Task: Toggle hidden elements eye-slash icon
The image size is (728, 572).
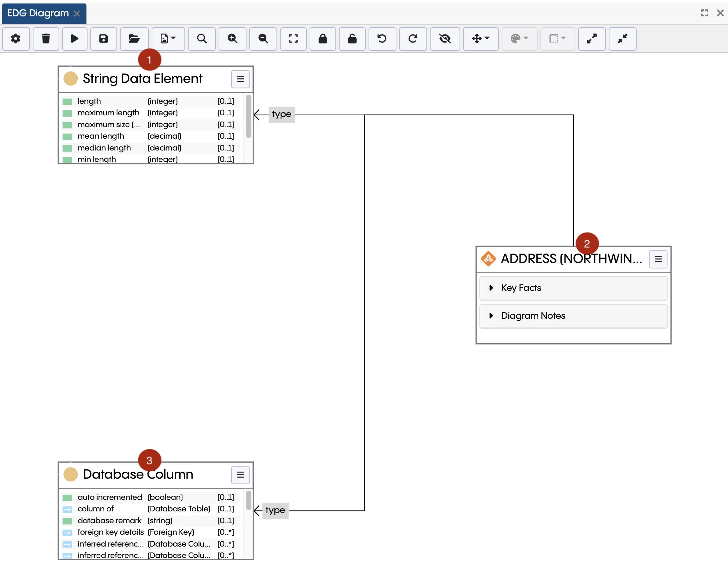Action: click(445, 39)
